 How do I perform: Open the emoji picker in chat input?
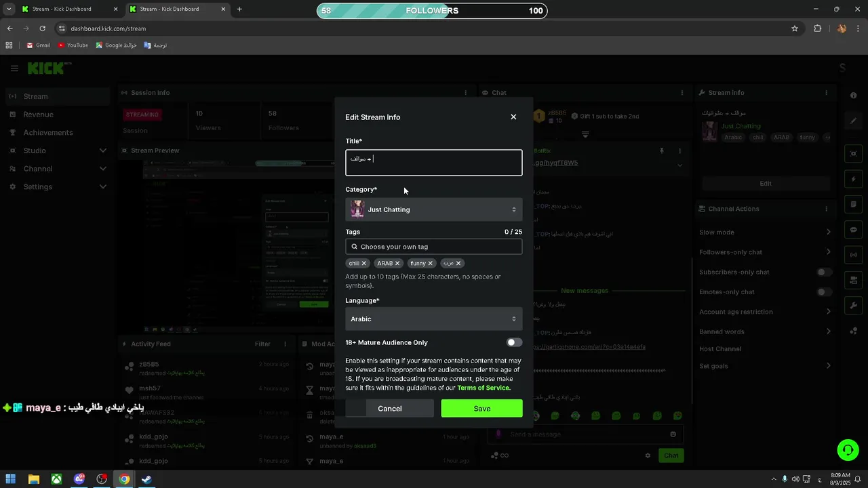click(673, 434)
